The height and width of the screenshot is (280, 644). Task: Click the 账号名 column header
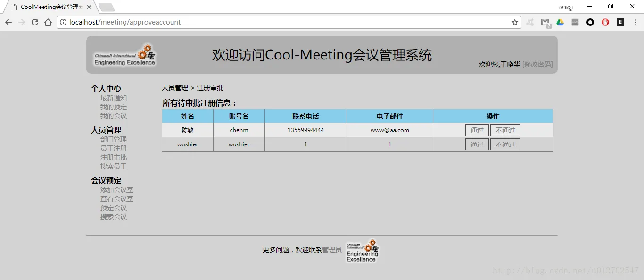tap(239, 116)
